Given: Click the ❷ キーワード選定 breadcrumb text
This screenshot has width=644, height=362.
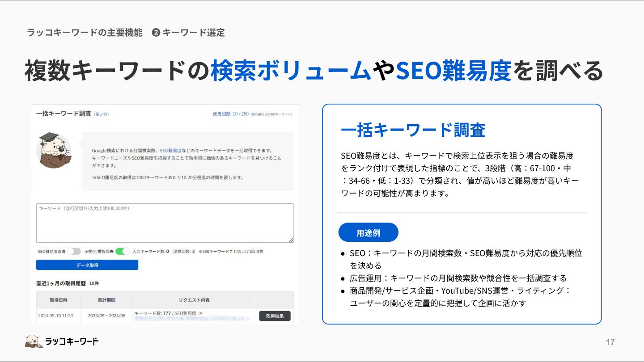Looking at the screenshot, I should point(188,32).
